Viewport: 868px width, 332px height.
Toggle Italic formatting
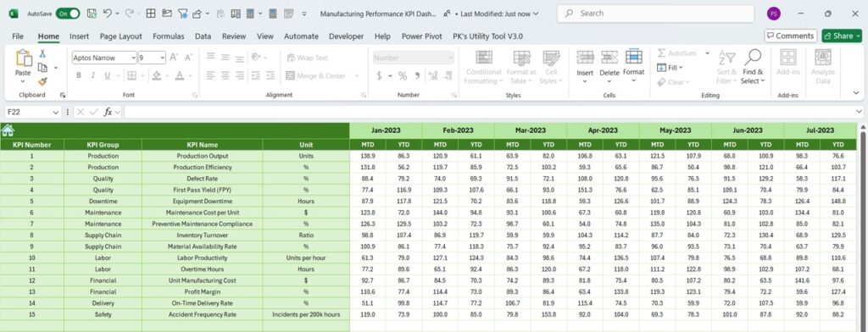[x=93, y=76]
